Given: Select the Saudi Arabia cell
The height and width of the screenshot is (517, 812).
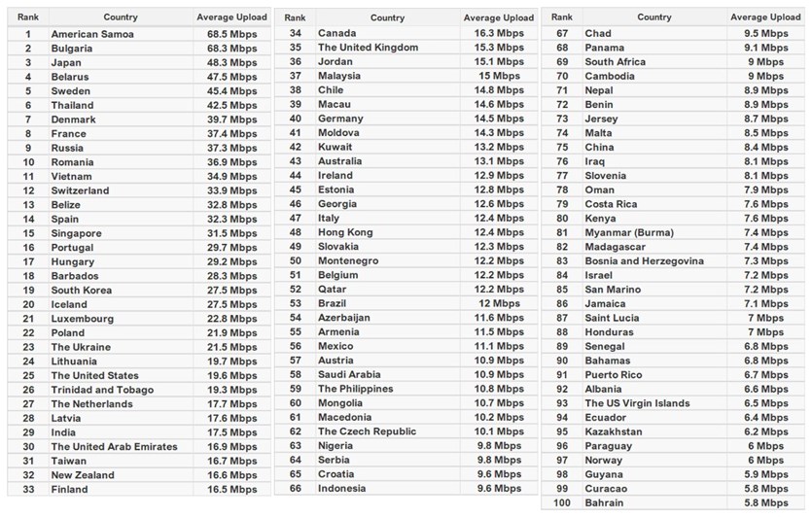Looking at the screenshot, I should (355, 374).
